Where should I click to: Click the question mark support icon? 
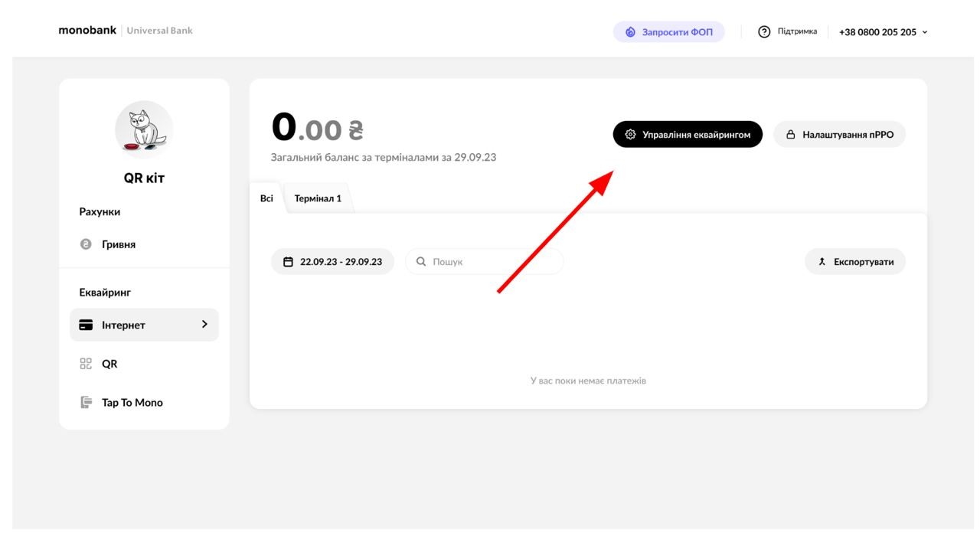tap(763, 31)
